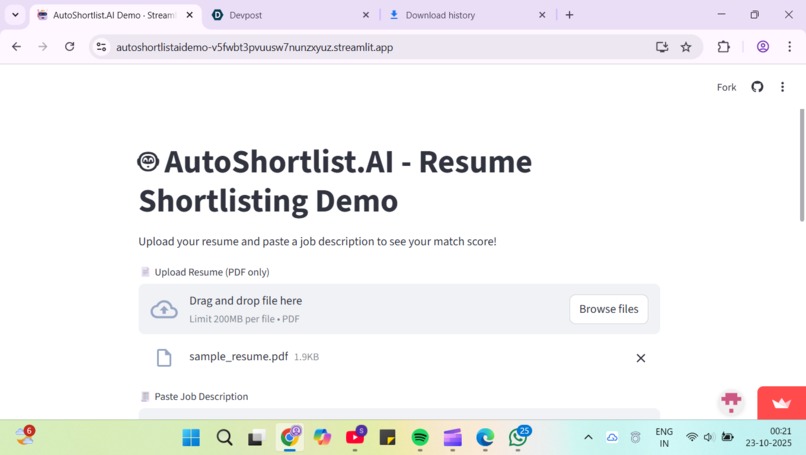Open the clock and date flyout
Viewport: 806px width, 455px height.
(x=768, y=437)
